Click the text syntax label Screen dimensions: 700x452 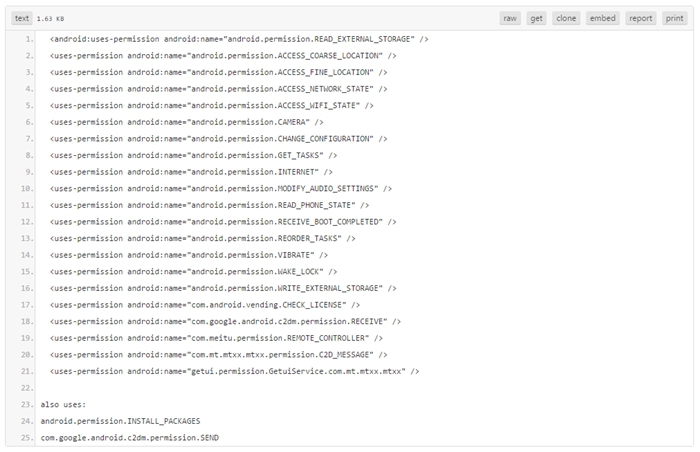(22, 18)
